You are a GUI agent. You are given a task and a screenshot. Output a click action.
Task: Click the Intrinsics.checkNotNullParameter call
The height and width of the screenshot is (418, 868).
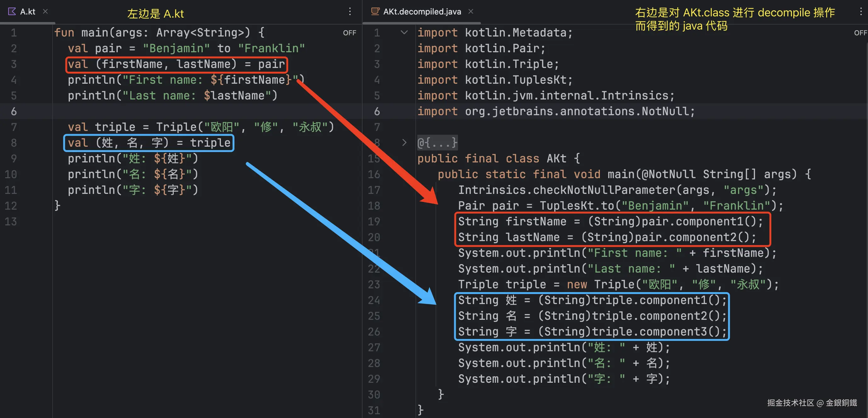[567, 190]
